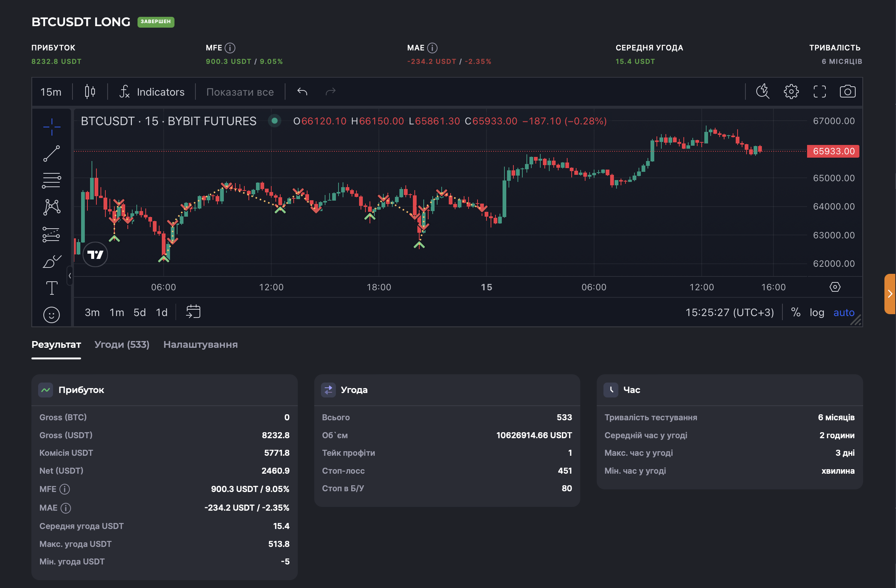Open the go-to-date calendar icon

coord(193,312)
